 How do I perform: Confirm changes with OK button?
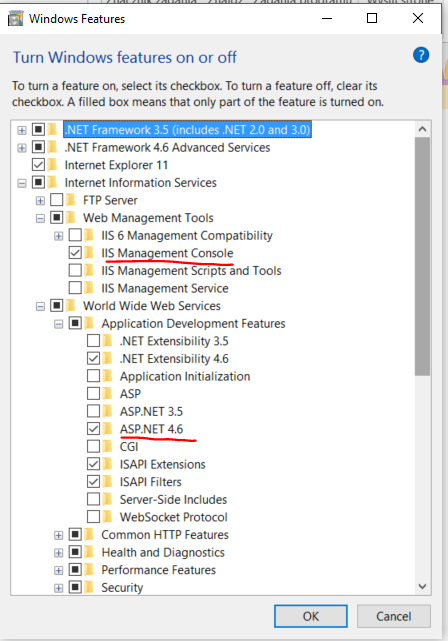(x=311, y=616)
